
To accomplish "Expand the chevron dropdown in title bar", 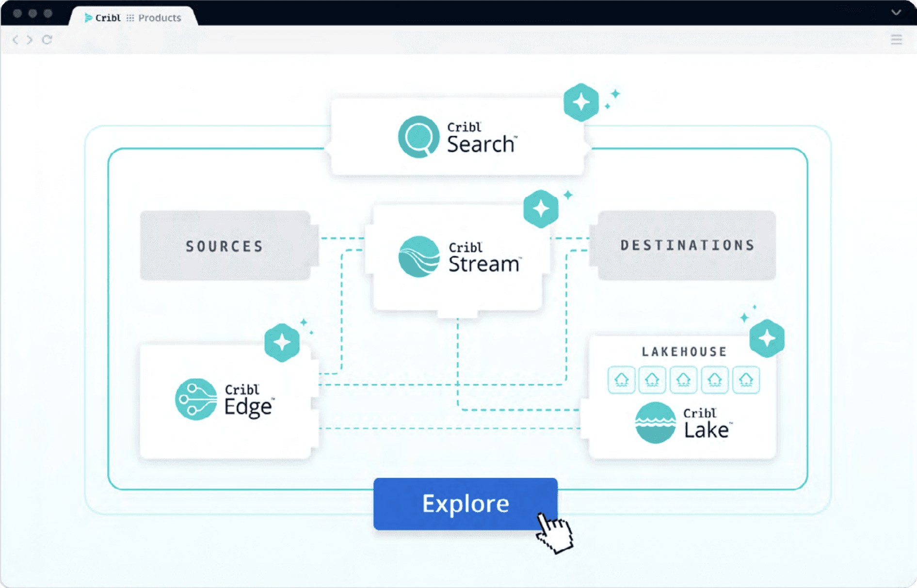I will tap(896, 12).
